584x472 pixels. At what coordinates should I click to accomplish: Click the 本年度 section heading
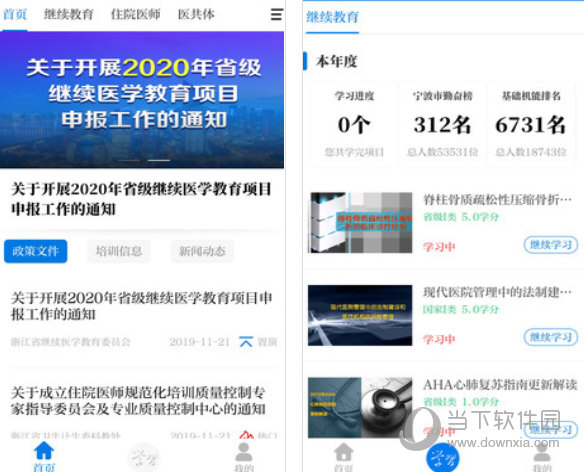[x=336, y=61]
